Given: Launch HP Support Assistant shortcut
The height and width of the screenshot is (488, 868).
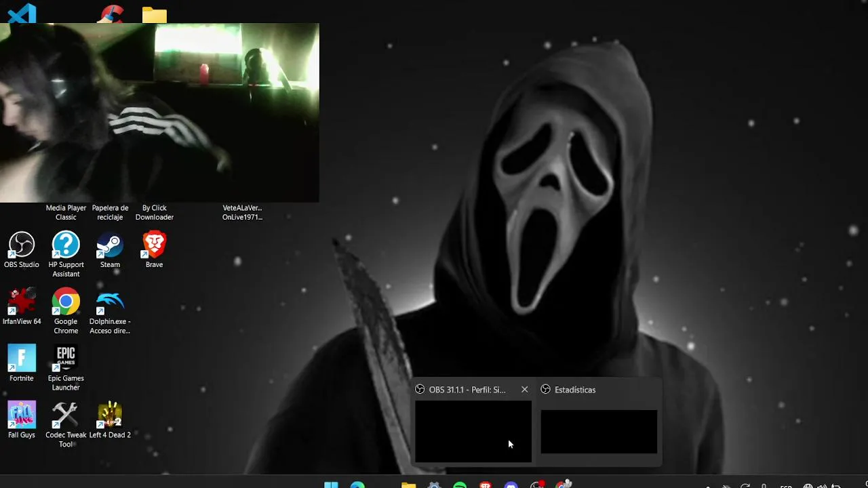Looking at the screenshot, I should (x=66, y=254).
